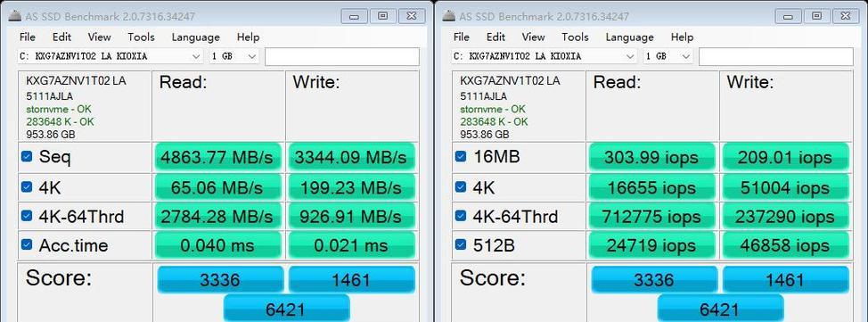868x322 pixels.
Task: Uncheck Seq test in left window
Action: (27, 157)
